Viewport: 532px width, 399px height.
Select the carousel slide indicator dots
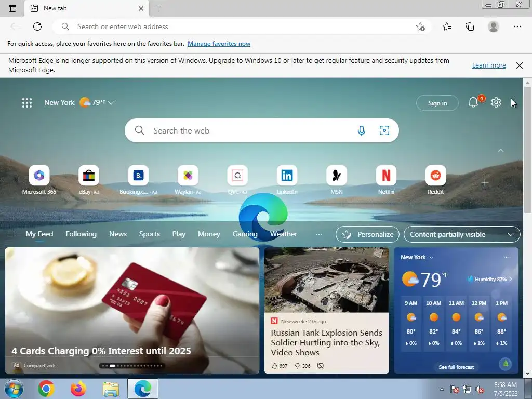[x=132, y=366]
